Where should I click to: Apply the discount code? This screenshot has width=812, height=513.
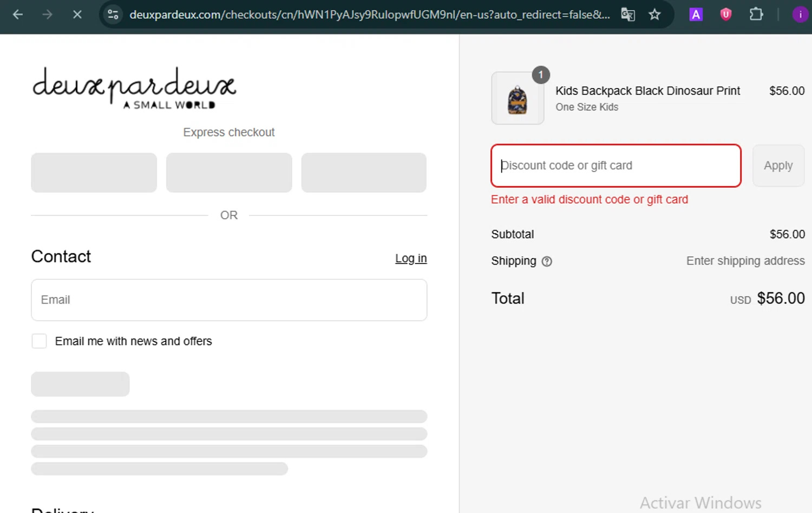click(778, 166)
